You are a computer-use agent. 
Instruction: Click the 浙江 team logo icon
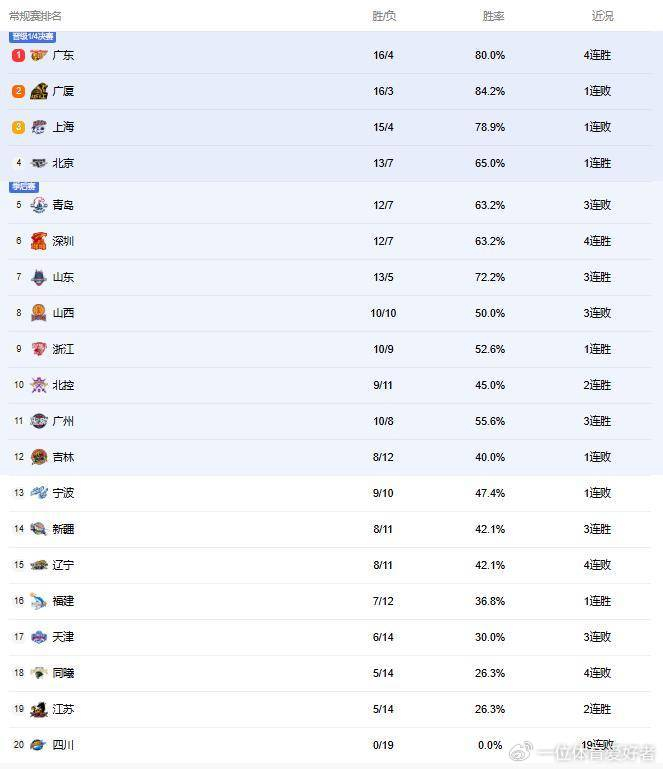click(x=39, y=349)
